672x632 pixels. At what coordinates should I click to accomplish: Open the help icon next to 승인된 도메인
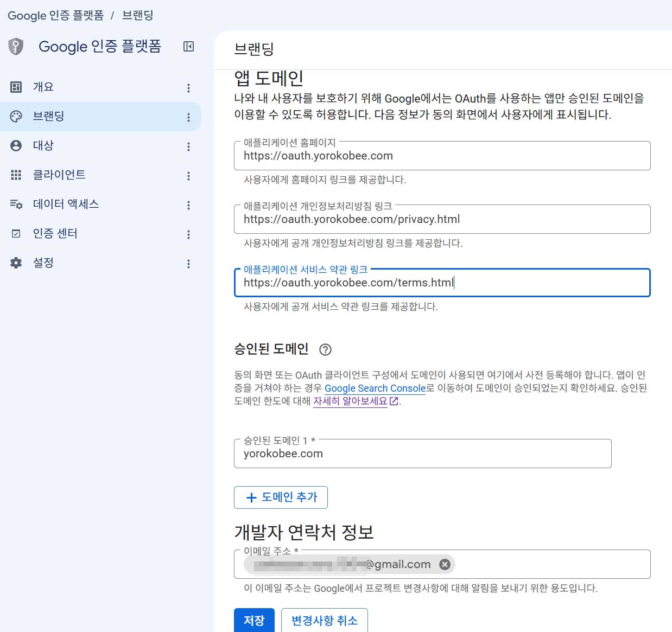click(325, 349)
